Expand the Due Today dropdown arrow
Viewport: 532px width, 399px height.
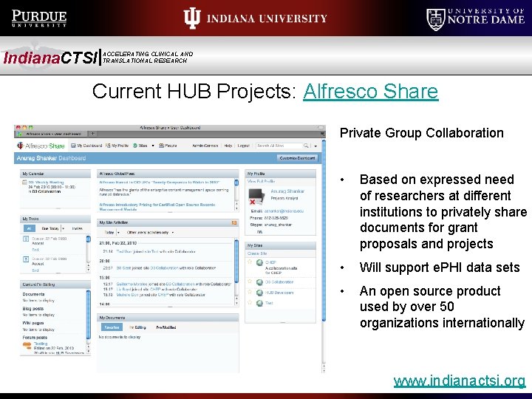[63, 228]
